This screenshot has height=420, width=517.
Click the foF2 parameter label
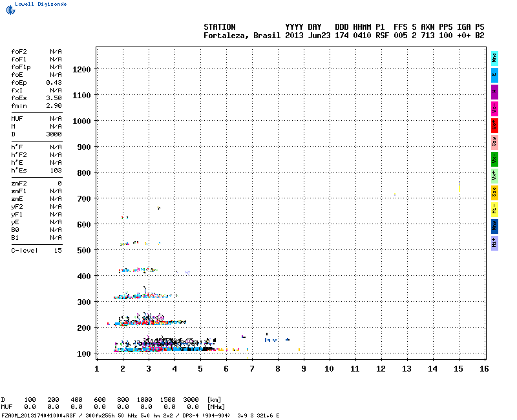[x=19, y=52]
